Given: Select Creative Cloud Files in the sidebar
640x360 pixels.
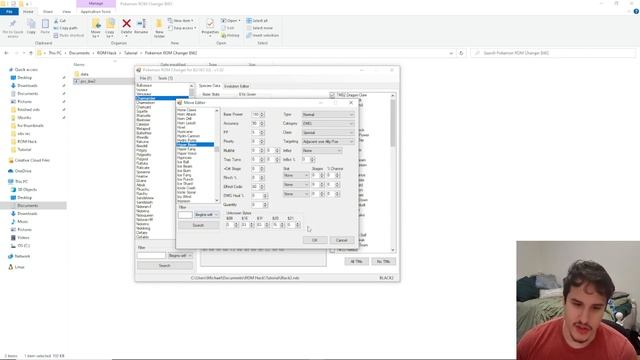Looking at the screenshot, I should 29,160.
